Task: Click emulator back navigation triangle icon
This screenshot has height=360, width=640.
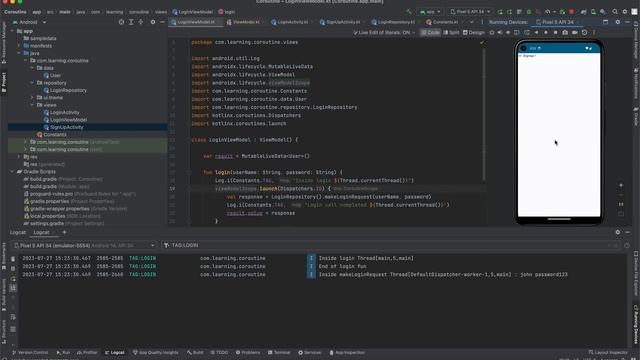Action: pyautogui.click(x=536, y=33)
